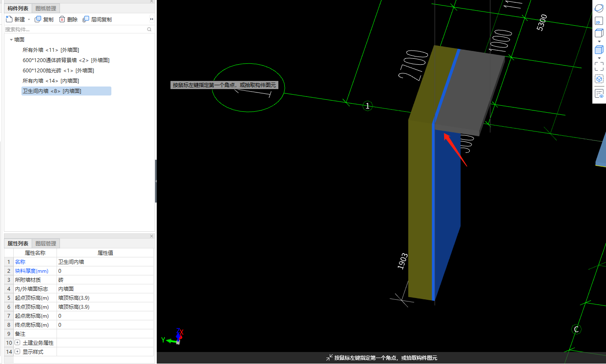
Task: Click the dashed-square full-screen zoom icon
Action: coord(599,66)
